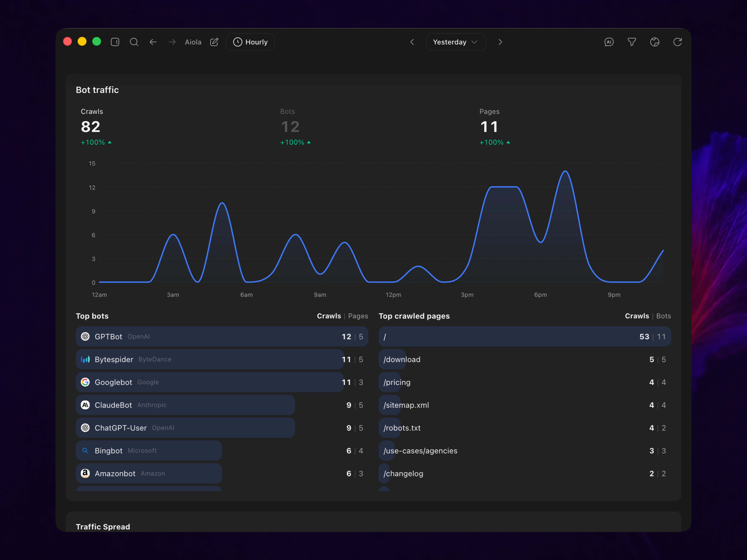
Task: Open the Hourly interval selector
Action: 250,42
